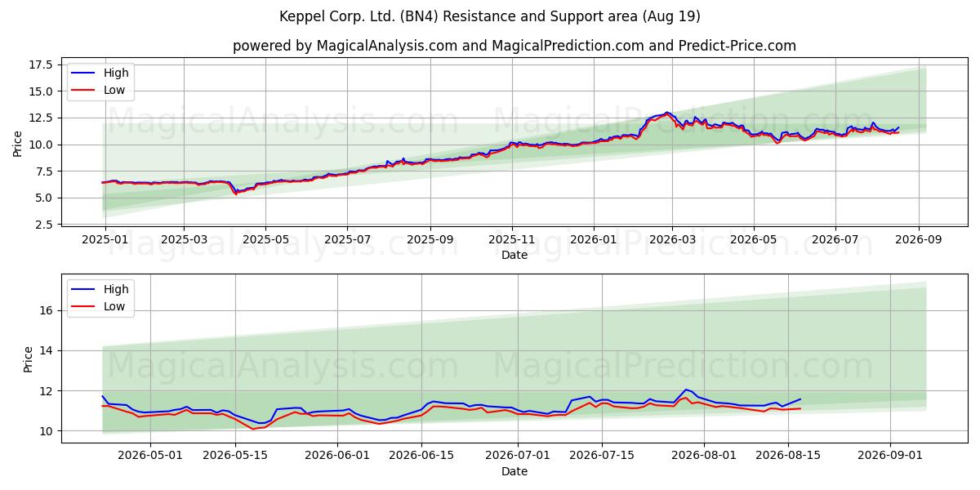Click the top chart y-axis value '7.5'
Viewport: 980px width, 490px height.
tap(44, 171)
